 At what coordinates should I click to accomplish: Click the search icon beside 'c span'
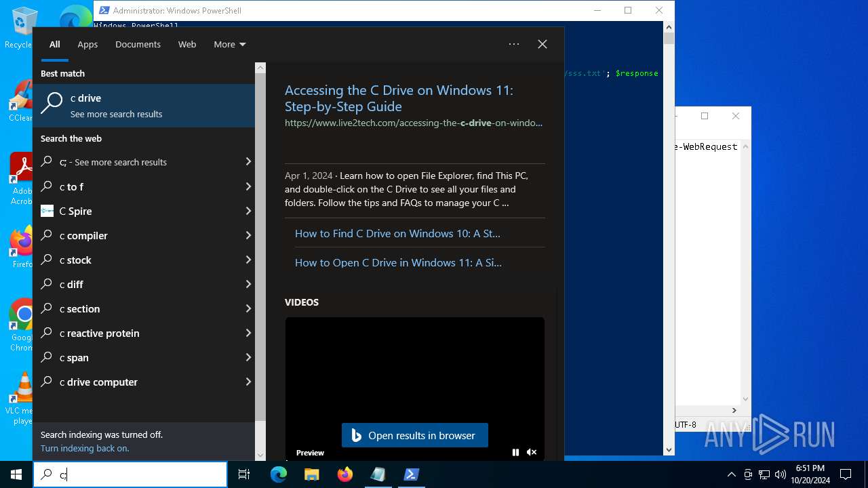pos(47,357)
